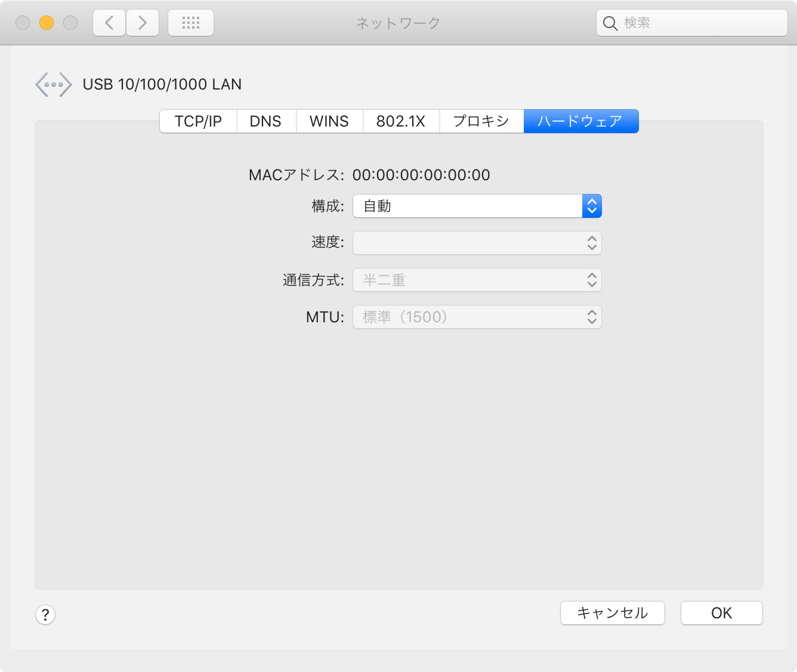Select the WINS tab

pyautogui.click(x=329, y=121)
